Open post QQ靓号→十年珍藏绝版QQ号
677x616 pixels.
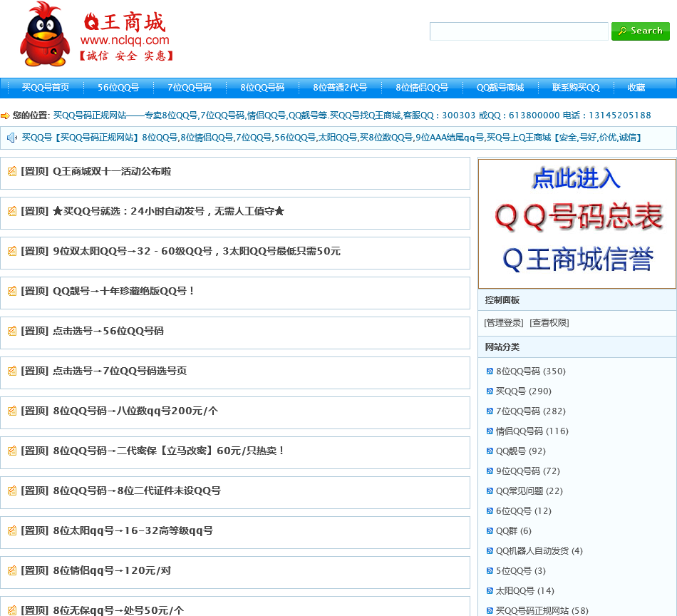pyautogui.click(x=123, y=291)
